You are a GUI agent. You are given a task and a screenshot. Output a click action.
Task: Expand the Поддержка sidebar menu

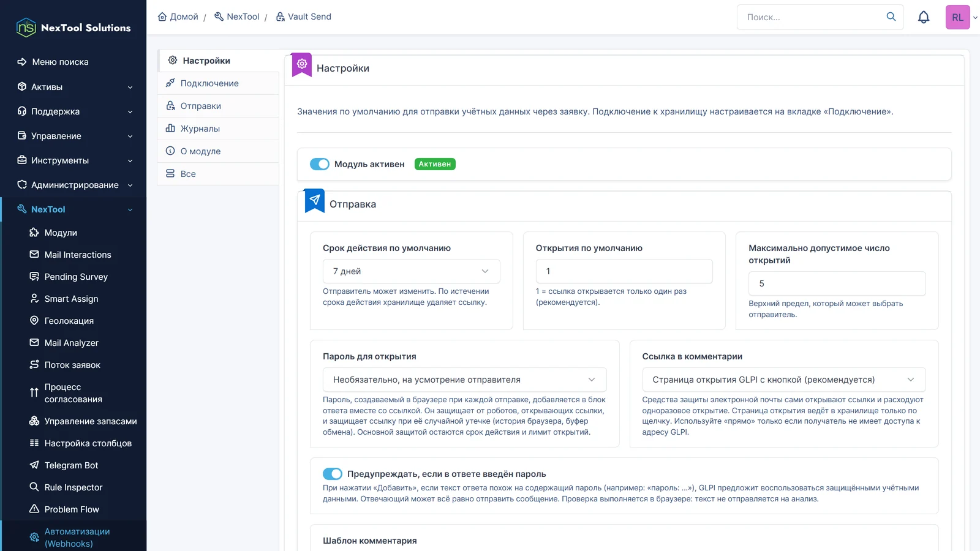[x=73, y=111]
